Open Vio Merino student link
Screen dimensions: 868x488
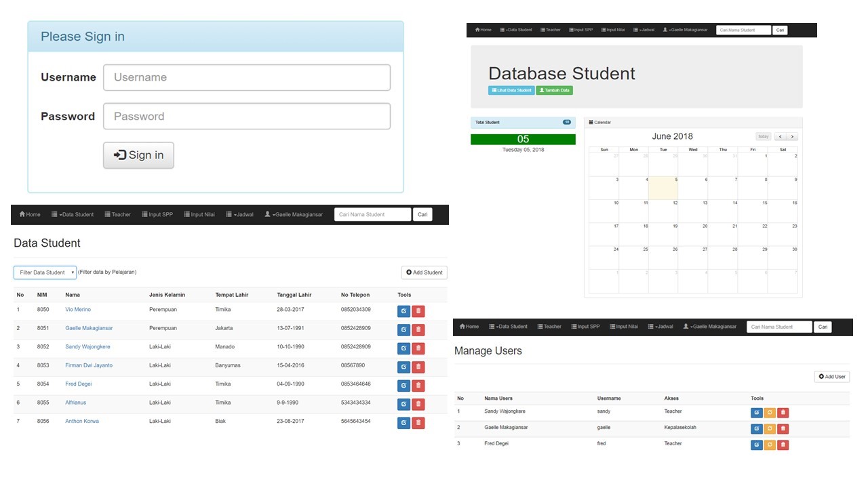click(x=78, y=310)
